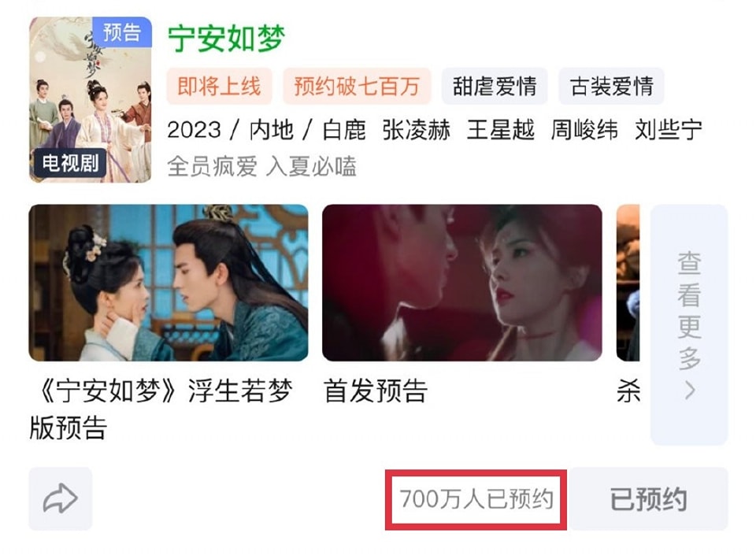Open actor 白鹿 from cast list
This screenshot has width=756, height=559.
pyautogui.click(x=344, y=130)
